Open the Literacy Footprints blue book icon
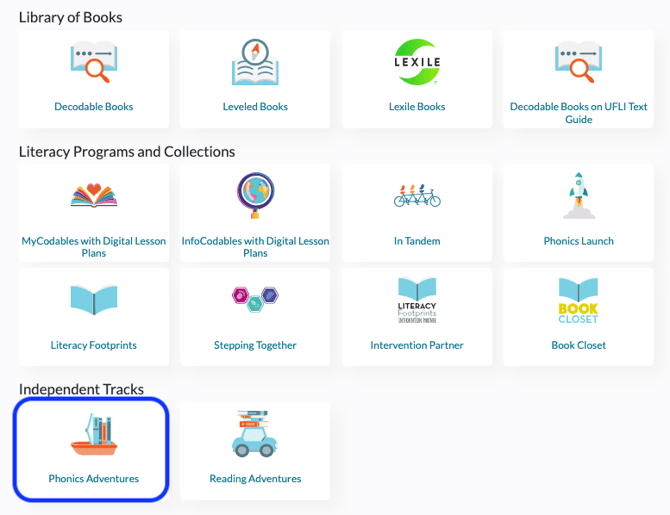Screen dimensions: 670x515 [x=93, y=299]
